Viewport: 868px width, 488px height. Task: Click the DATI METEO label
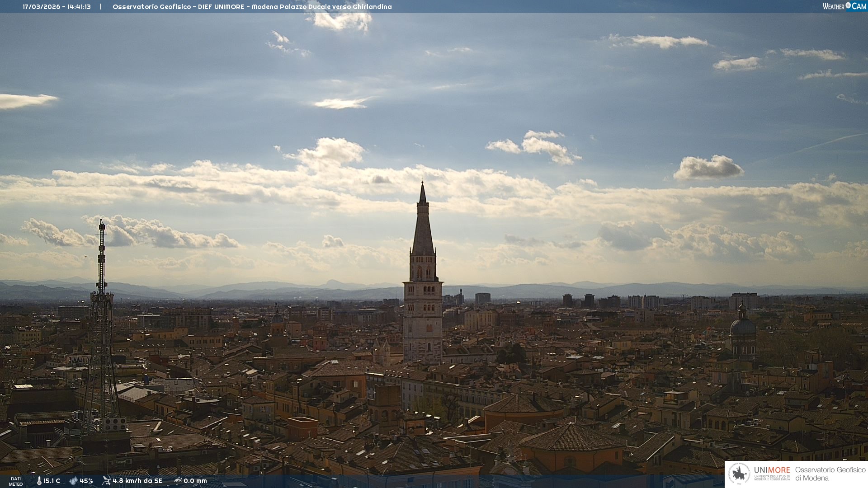click(x=16, y=481)
